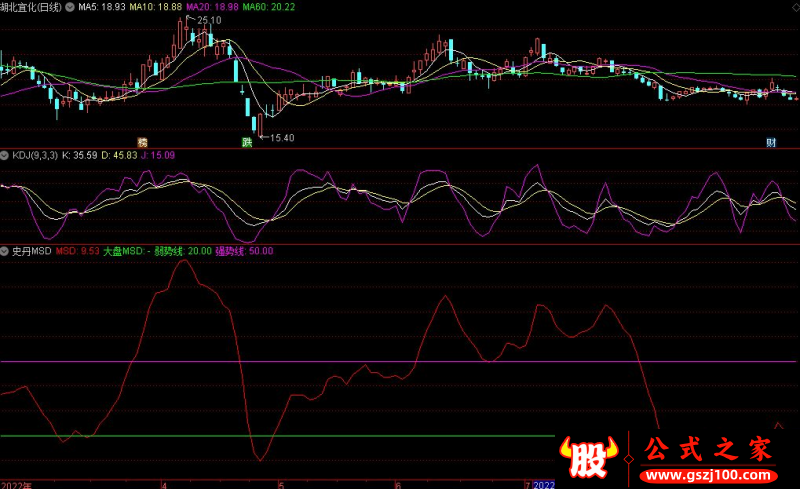
Task: Click the round icon before KDJ(9,3,3)
Action: tap(5, 155)
